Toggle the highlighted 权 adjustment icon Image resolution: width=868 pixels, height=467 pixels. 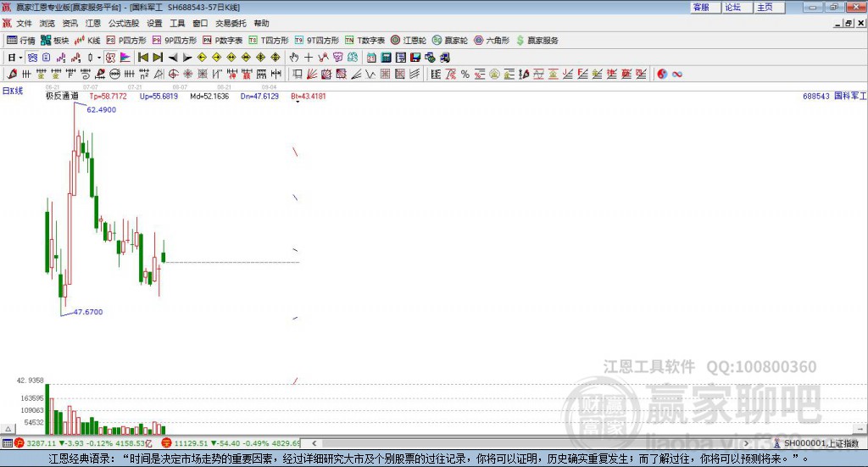pyautogui.click(x=111, y=58)
